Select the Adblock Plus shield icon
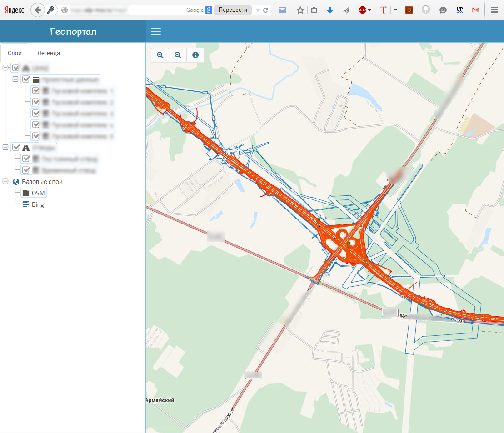This screenshot has width=504, height=433. pos(362,10)
